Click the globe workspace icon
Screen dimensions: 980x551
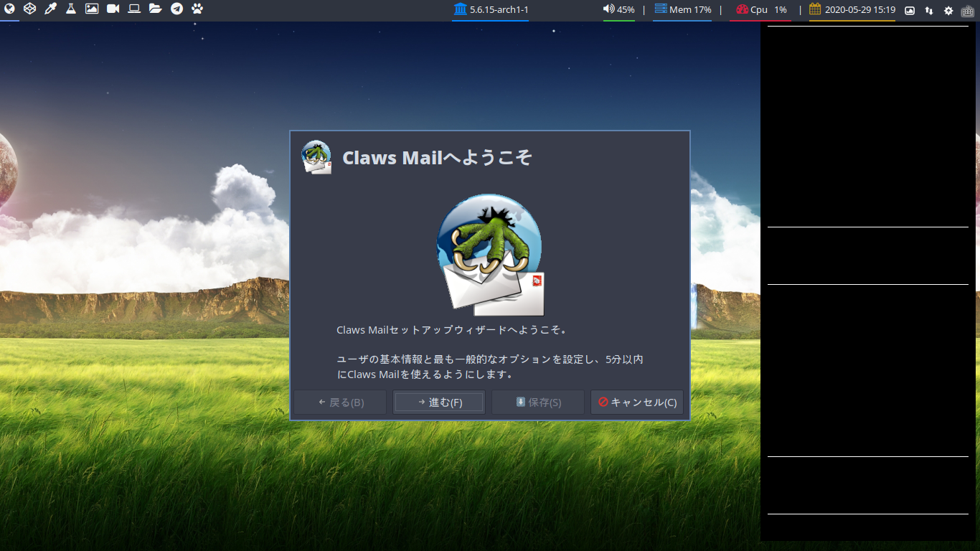[x=9, y=9]
